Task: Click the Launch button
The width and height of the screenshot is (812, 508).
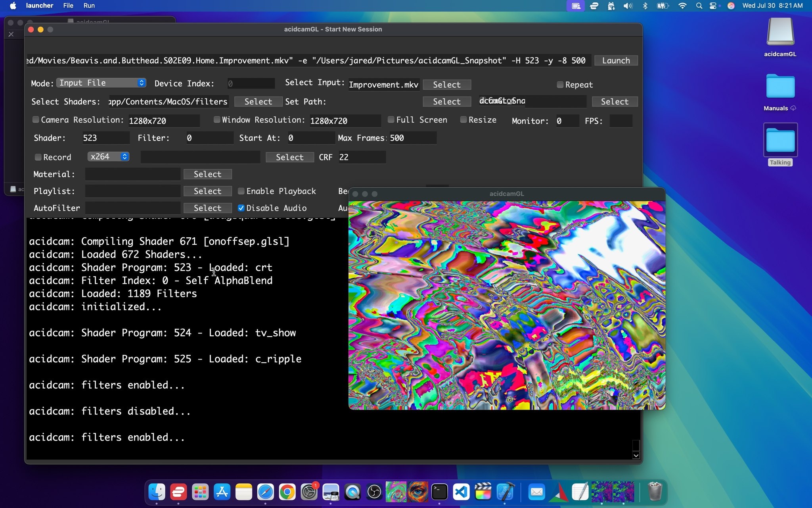Action: coord(616,60)
